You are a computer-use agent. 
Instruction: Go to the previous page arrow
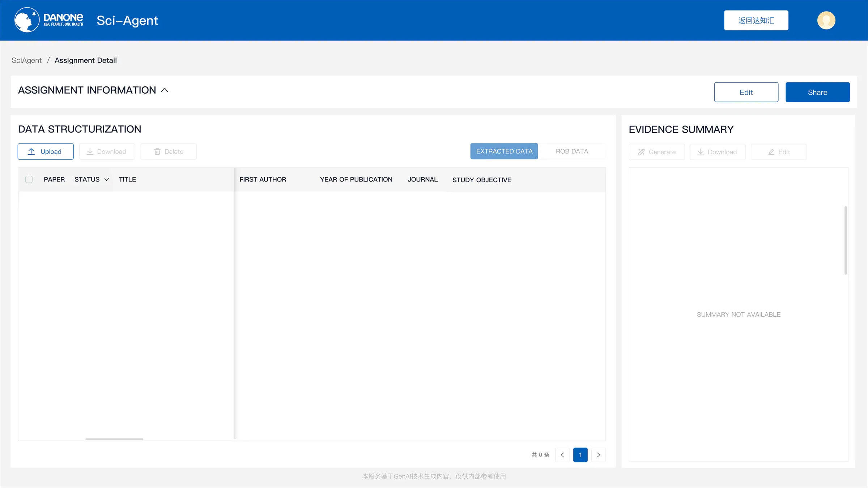(562, 455)
